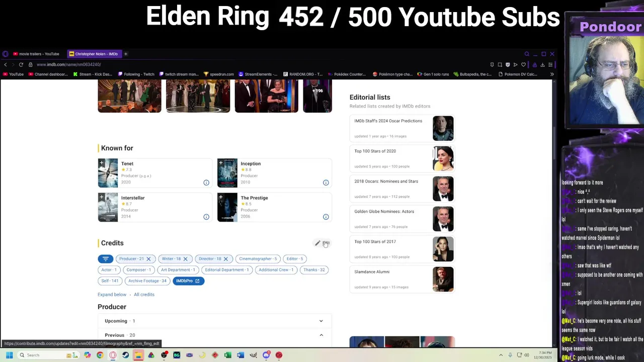The image size is (644, 362).
Task: Toggle the Composer credits chip
Action: tap(138, 270)
